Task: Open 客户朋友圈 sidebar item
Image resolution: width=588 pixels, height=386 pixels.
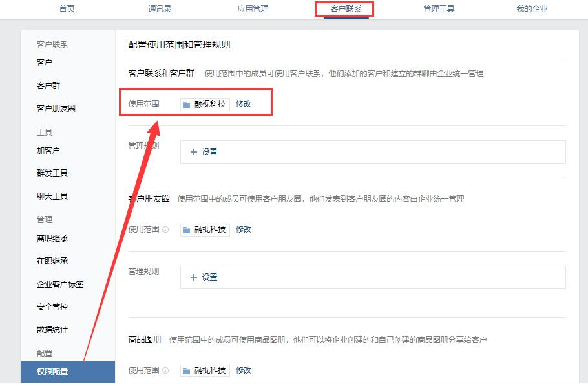Action: pos(56,109)
